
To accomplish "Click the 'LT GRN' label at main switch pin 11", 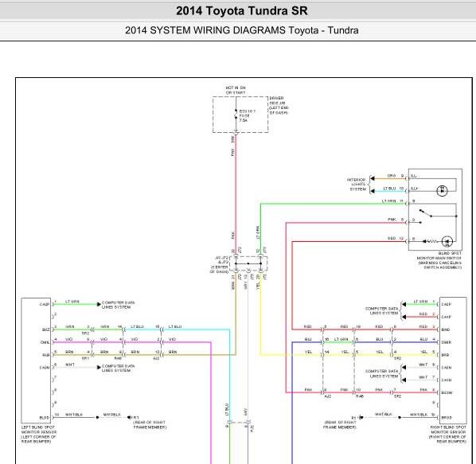I will pos(389,201).
